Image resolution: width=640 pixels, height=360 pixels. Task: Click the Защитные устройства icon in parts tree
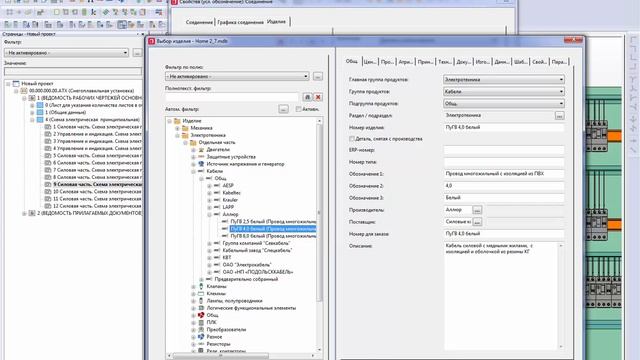(201, 157)
